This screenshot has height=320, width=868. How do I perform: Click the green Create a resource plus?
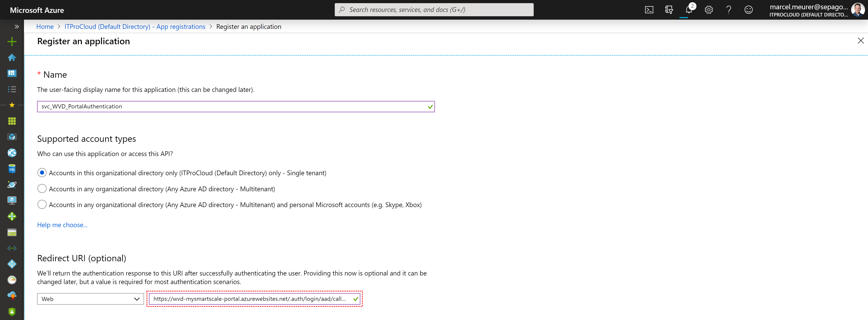click(12, 41)
